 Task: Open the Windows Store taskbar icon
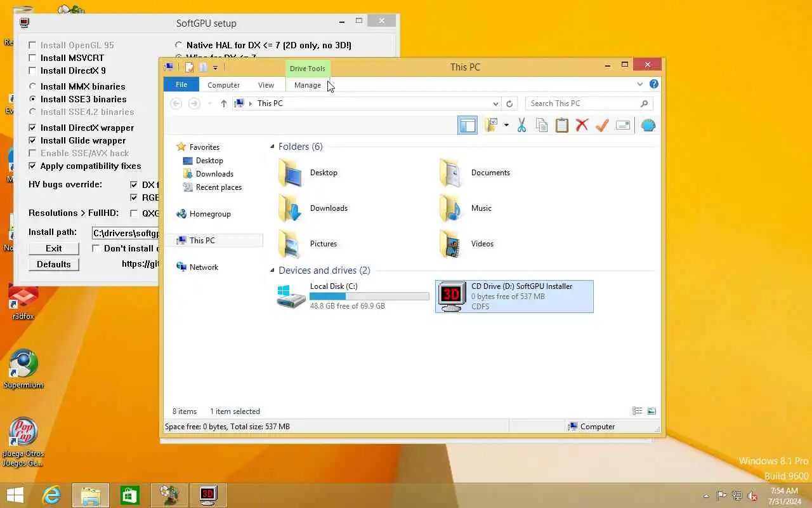[130, 495]
